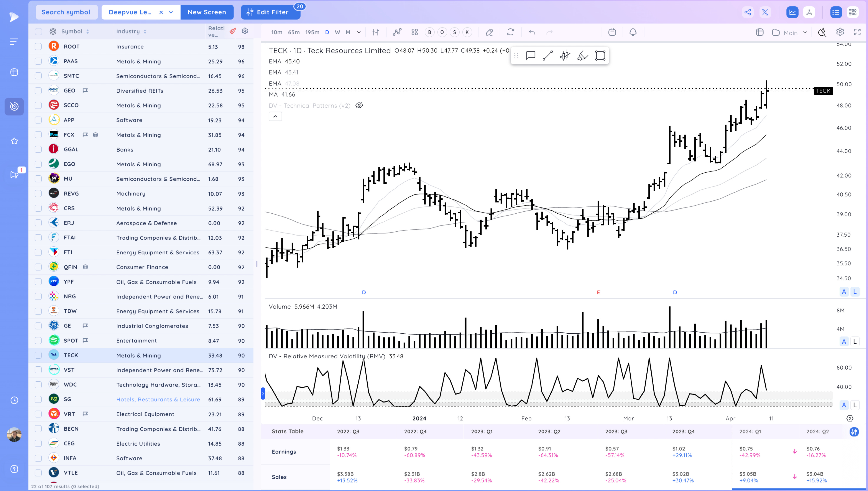Screen dimensions: 868x491
Task: Click the refresh chart icon
Action: [510, 32]
